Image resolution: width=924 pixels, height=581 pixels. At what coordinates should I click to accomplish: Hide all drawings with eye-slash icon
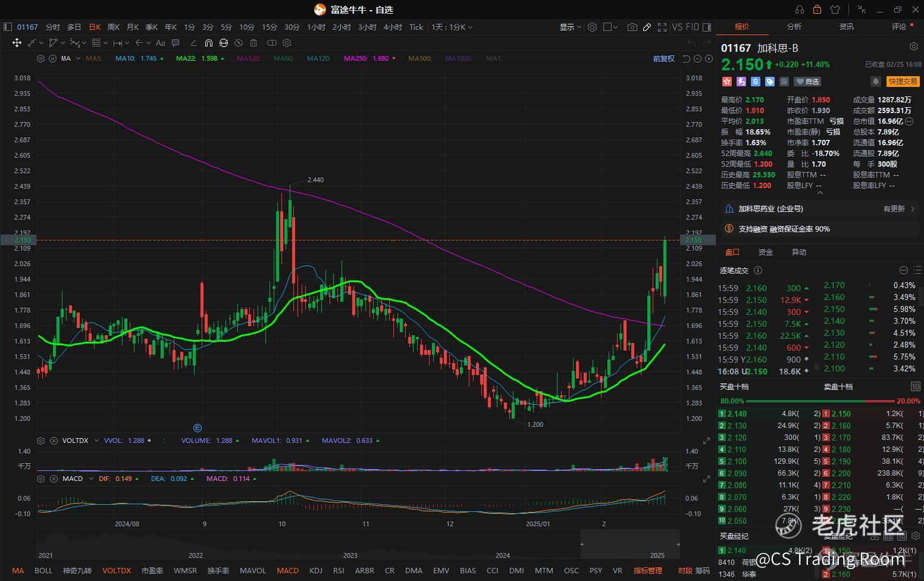tap(239, 43)
